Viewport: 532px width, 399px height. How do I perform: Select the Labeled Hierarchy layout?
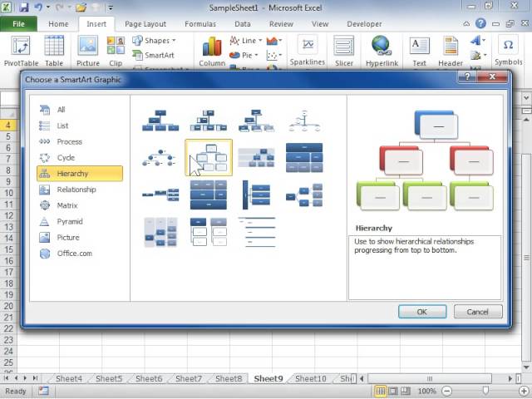pyautogui.click(x=256, y=158)
